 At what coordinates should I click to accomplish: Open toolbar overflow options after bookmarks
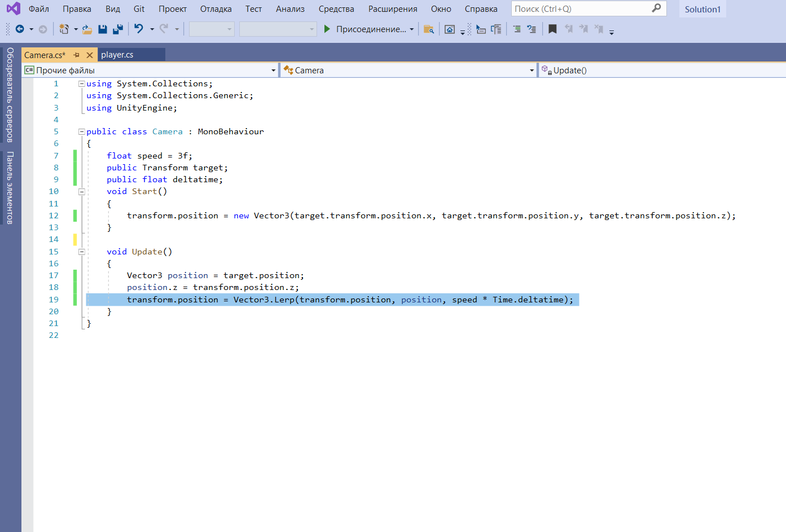tap(612, 32)
